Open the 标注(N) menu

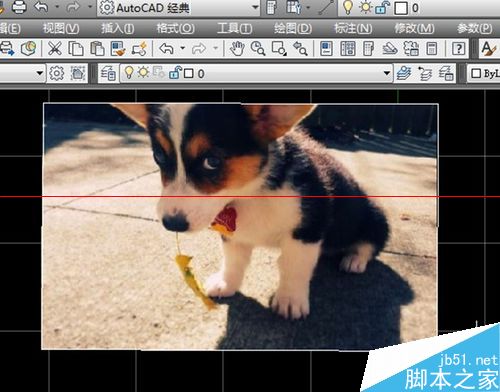[x=353, y=29]
